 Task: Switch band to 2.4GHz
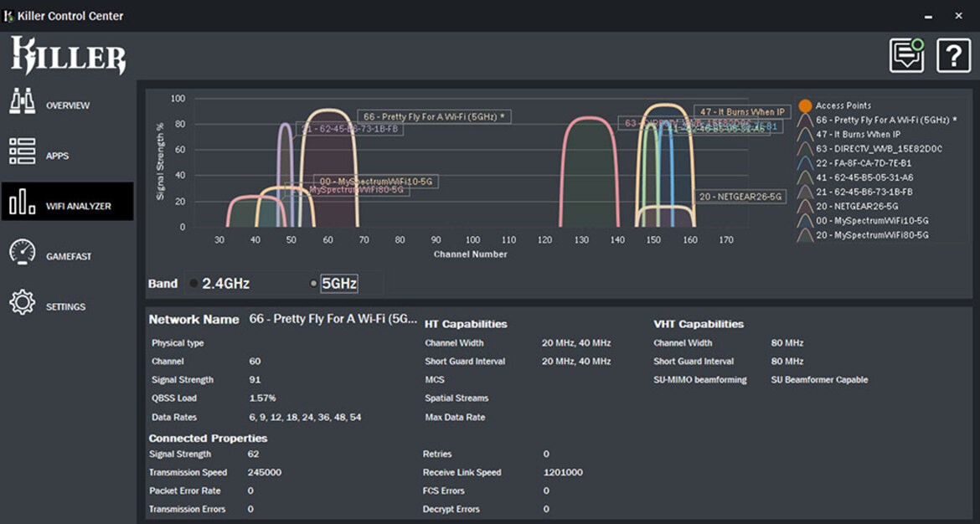(x=219, y=284)
